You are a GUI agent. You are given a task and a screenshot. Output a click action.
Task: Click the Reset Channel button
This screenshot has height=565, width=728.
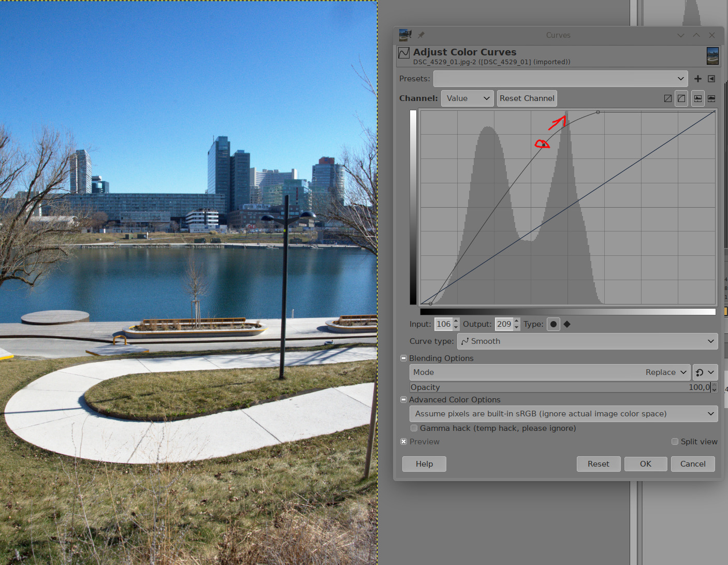[x=527, y=98]
